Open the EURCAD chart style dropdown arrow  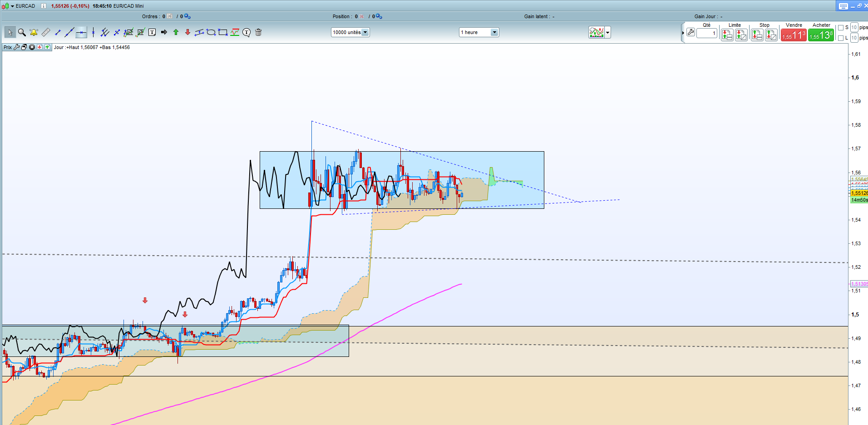pos(12,6)
